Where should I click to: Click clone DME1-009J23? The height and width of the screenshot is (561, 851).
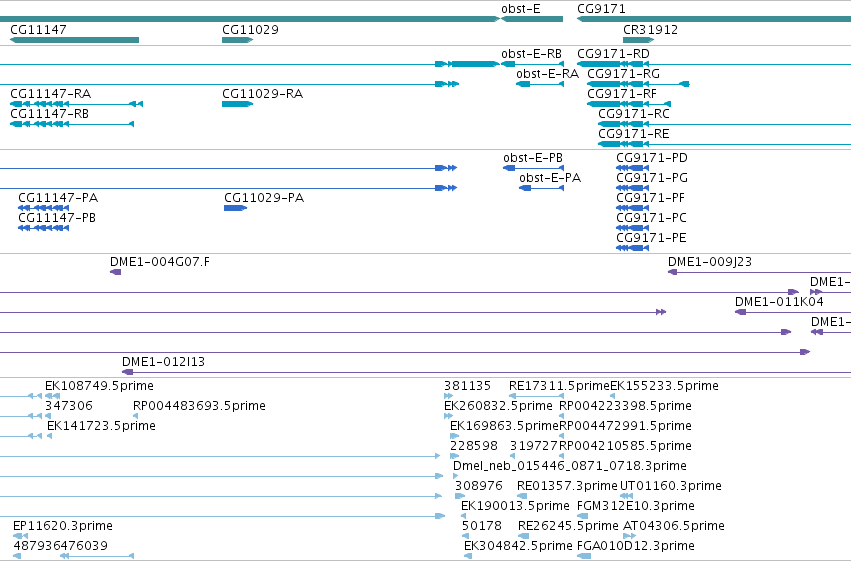pyautogui.click(x=759, y=272)
